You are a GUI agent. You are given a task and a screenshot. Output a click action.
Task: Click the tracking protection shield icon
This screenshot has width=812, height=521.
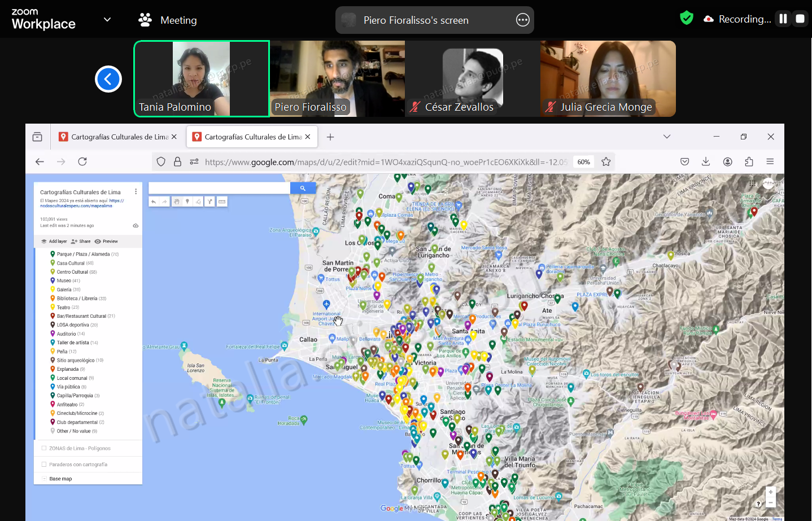click(161, 161)
